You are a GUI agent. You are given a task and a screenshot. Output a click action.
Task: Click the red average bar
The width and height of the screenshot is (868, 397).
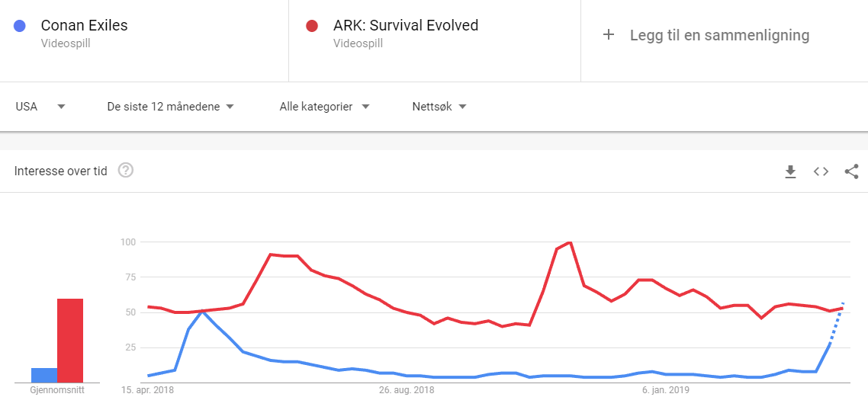point(70,340)
